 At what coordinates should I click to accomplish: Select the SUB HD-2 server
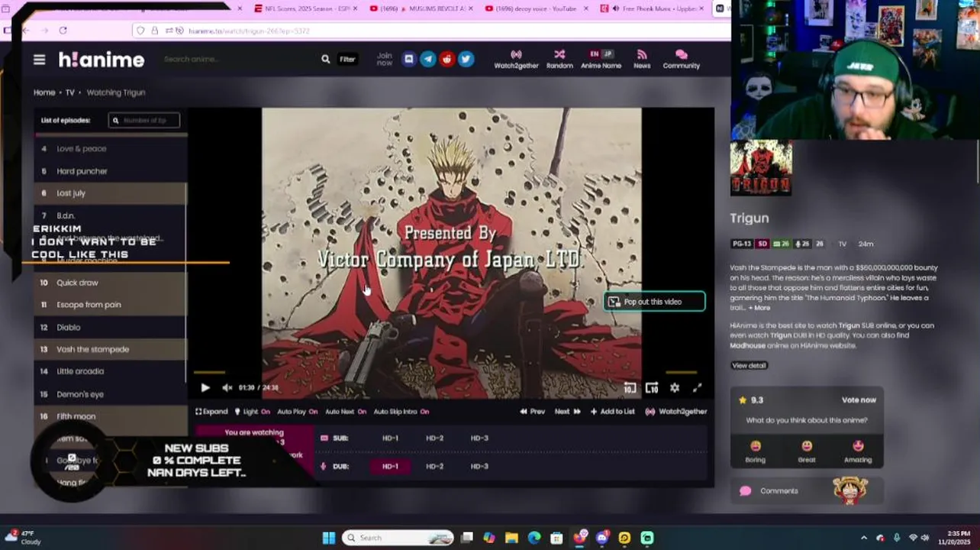(x=434, y=438)
